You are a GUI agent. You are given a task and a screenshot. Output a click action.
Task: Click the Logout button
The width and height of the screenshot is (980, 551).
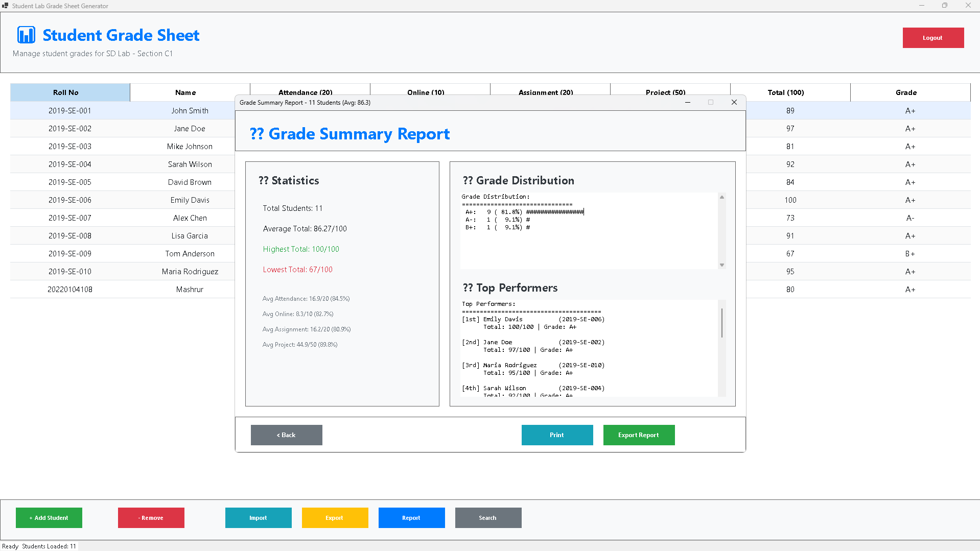click(933, 38)
